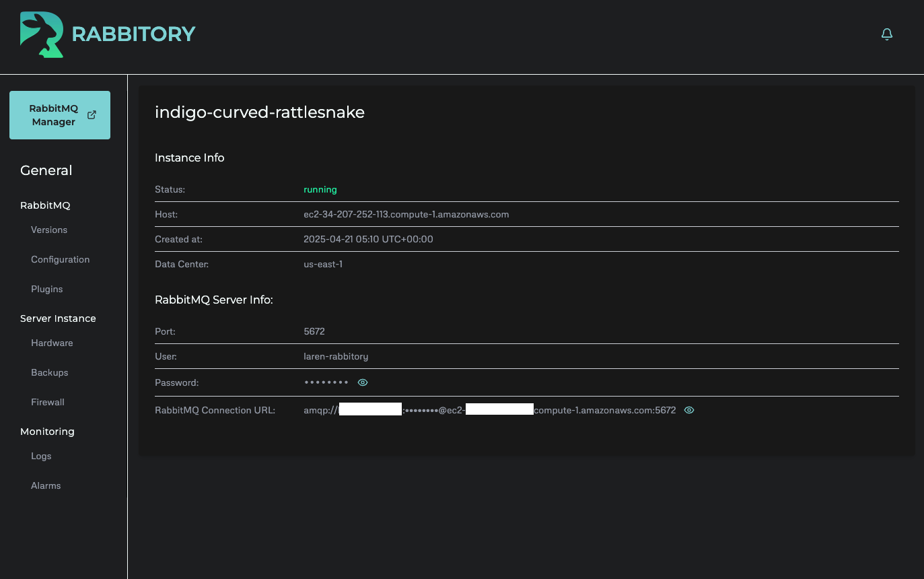924x579 pixels.
Task: Click the General section header
Action: click(x=46, y=170)
